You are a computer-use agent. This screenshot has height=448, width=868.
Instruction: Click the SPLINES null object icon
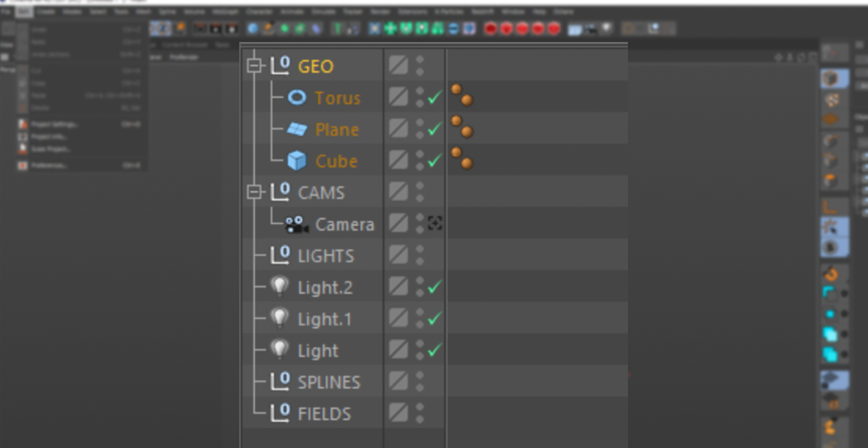click(x=281, y=381)
